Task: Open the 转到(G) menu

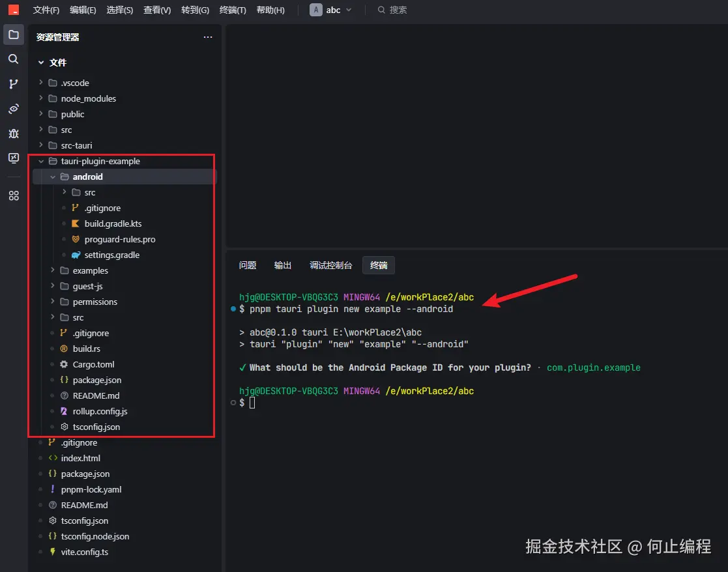Action: tap(195, 10)
